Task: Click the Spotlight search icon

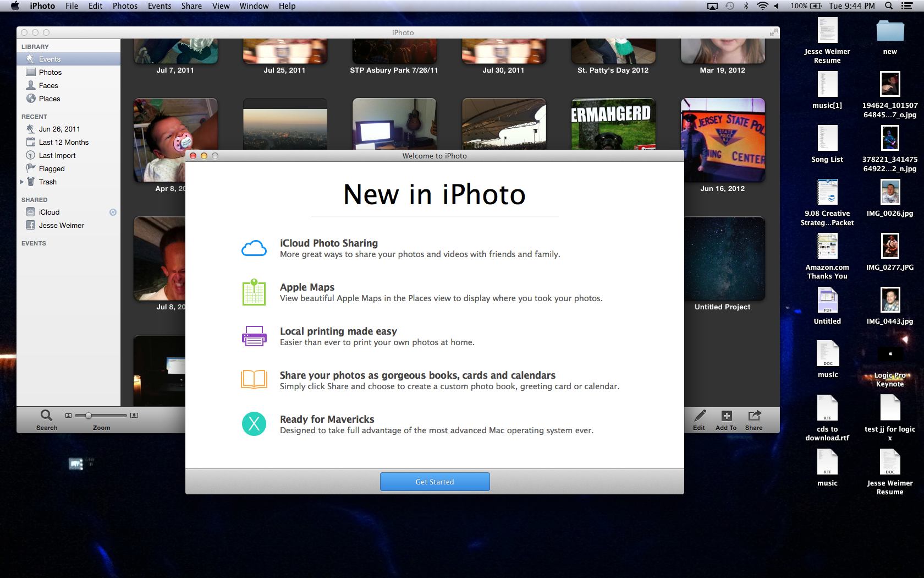Action: (x=889, y=6)
